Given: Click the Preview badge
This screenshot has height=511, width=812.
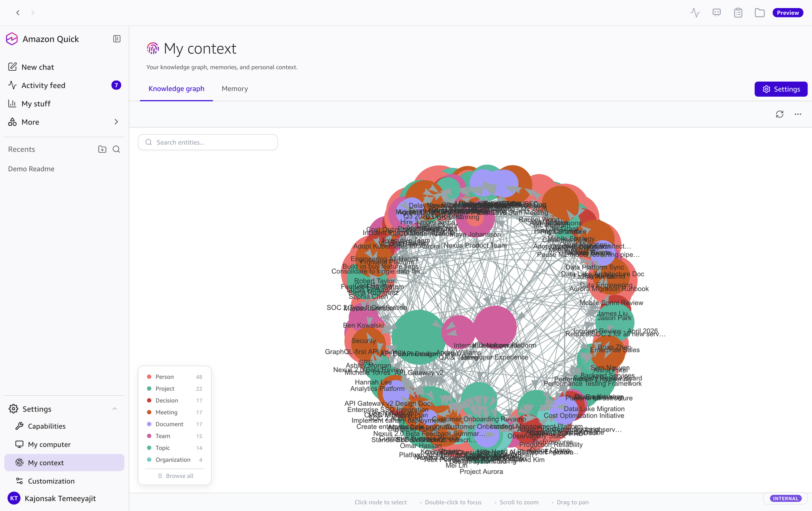Looking at the screenshot, I should (x=788, y=13).
